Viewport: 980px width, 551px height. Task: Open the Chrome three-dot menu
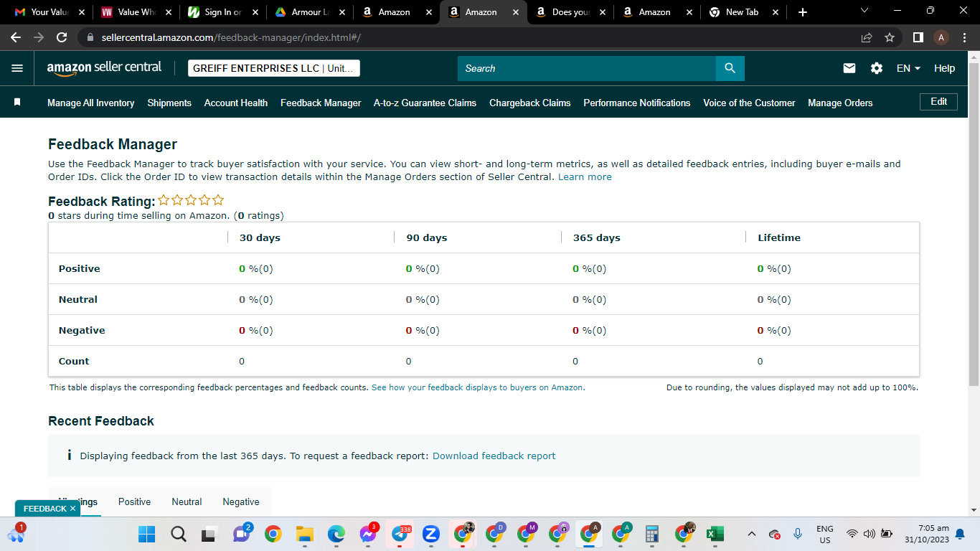(964, 37)
